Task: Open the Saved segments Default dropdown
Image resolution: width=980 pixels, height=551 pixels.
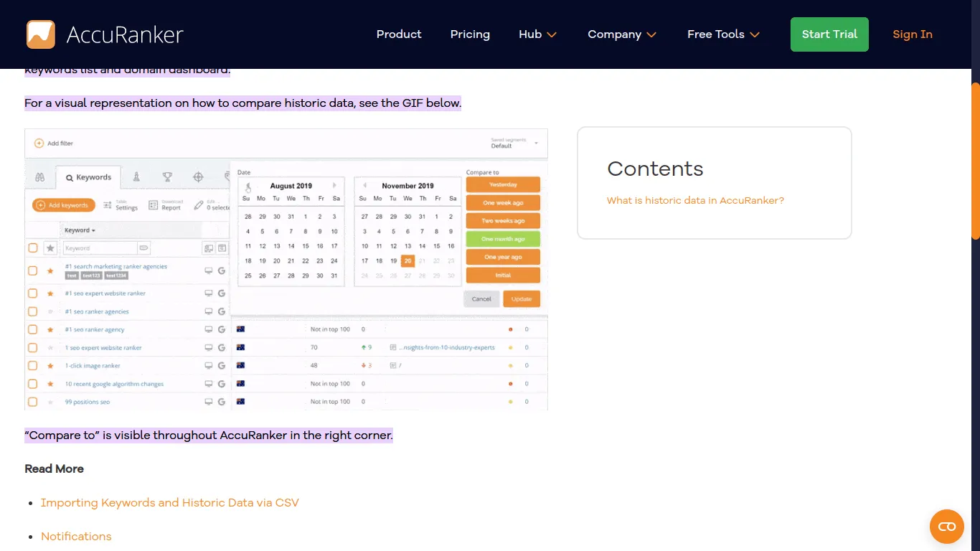Action: tap(514, 143)
